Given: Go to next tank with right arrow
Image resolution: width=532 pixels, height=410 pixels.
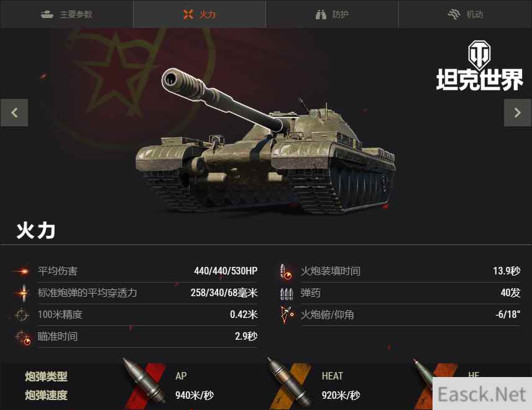Looking at the screenshot, I should point(518,113).
